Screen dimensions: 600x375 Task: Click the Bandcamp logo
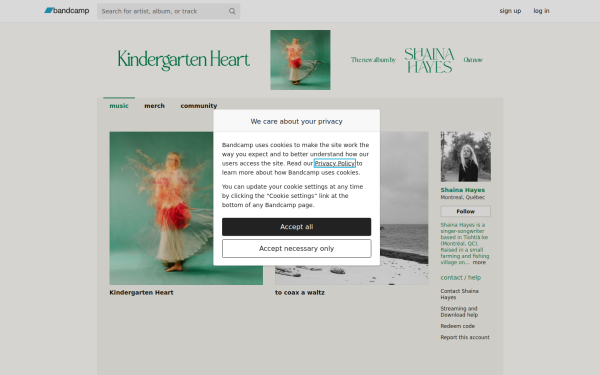coord(67,11)
